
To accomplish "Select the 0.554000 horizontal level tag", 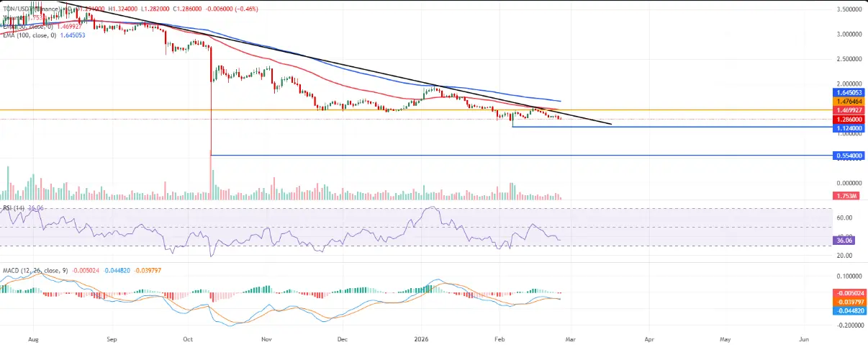I will (849, 156).
